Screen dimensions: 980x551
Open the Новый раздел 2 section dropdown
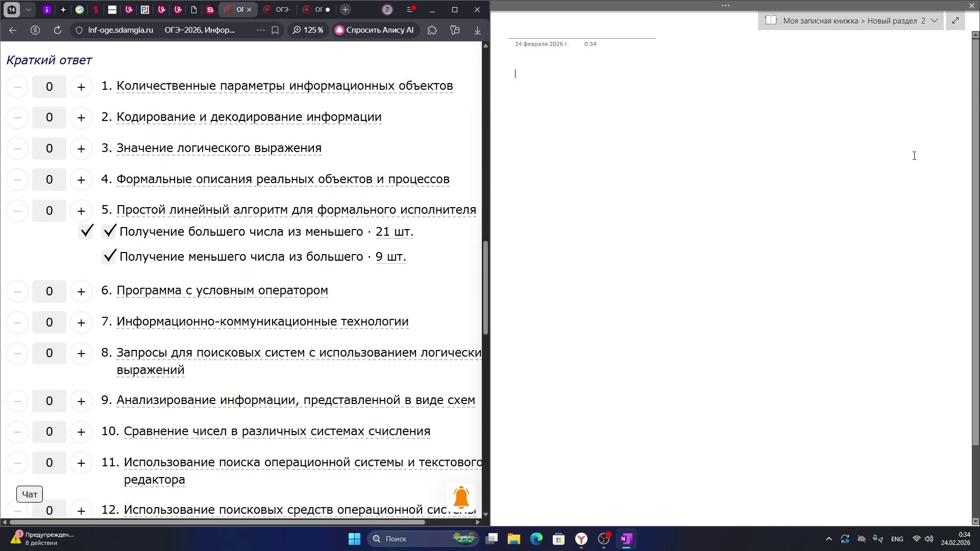935,20
